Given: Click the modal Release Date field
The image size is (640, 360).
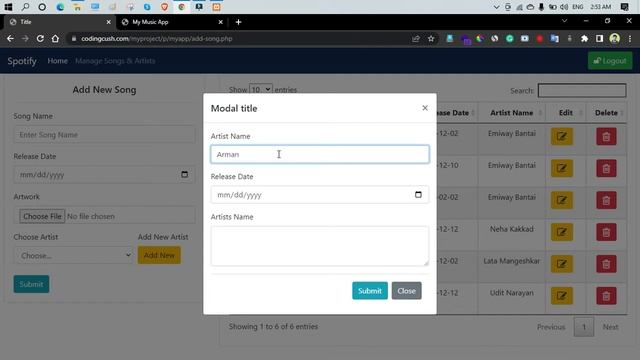Looking at the screenshot, I should (320, 195).
